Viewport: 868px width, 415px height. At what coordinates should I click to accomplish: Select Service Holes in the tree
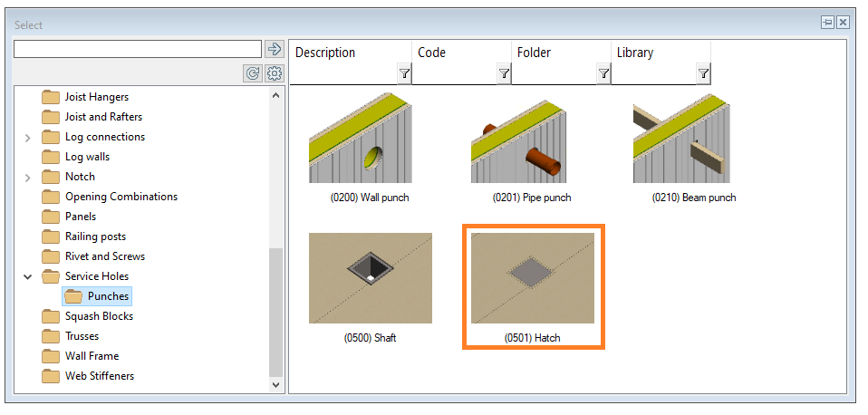[x=97, y=276]
